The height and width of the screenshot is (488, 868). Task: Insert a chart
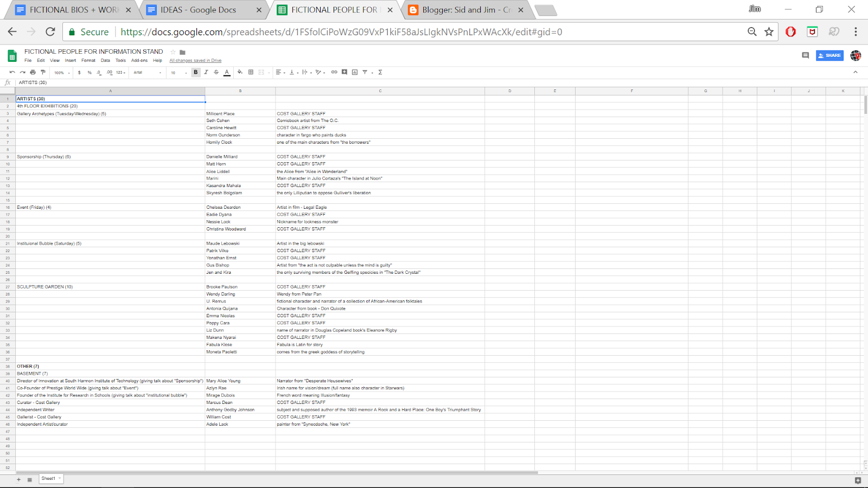(x=355, y=72)
